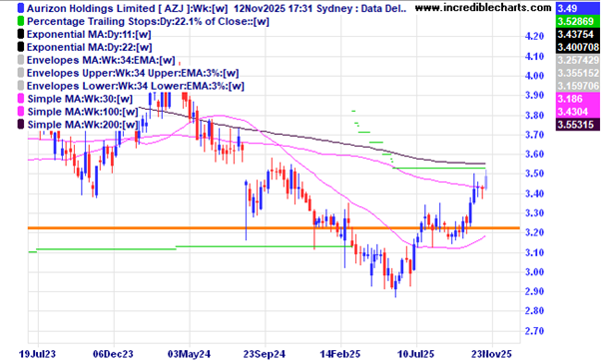
Task: Click the 3.400708 EMA value box
Action: tap(578, 47)
